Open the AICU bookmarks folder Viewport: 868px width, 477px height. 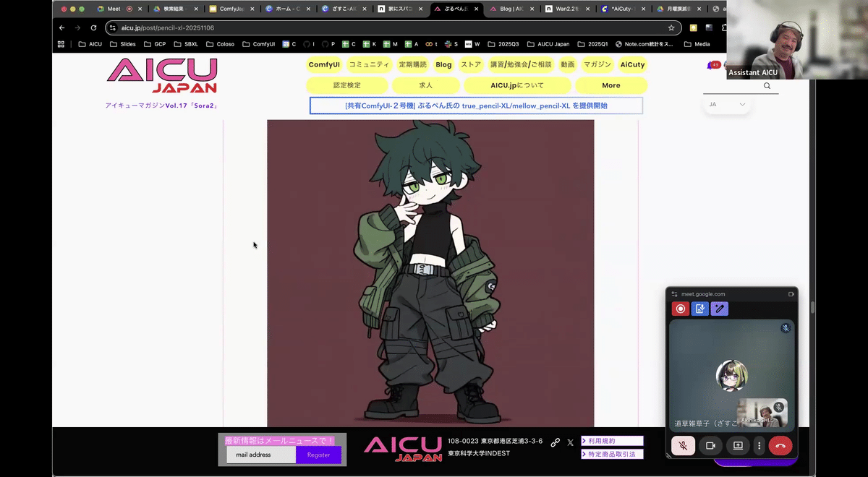point(89,44)
